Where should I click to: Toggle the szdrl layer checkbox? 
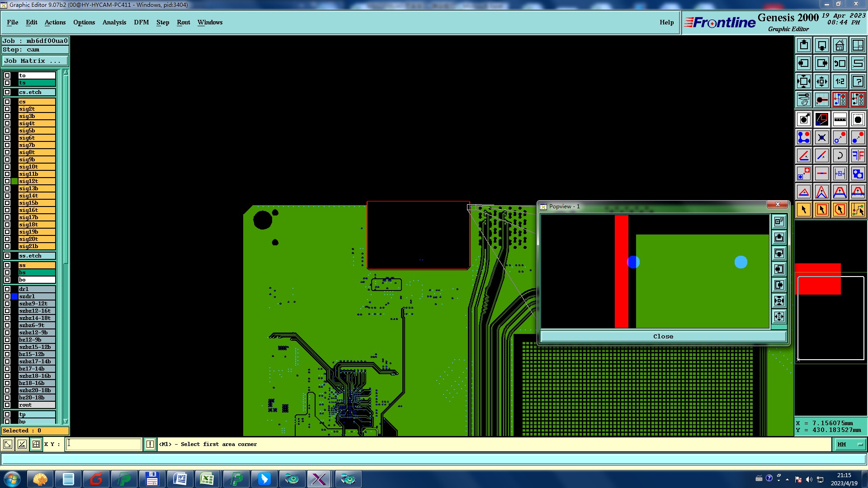click(7, 296)
